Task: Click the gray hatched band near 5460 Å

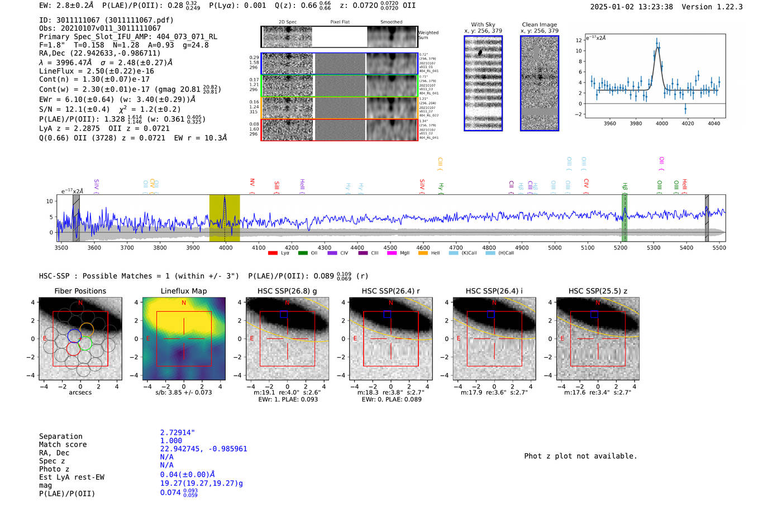Action: coord(707,218)
